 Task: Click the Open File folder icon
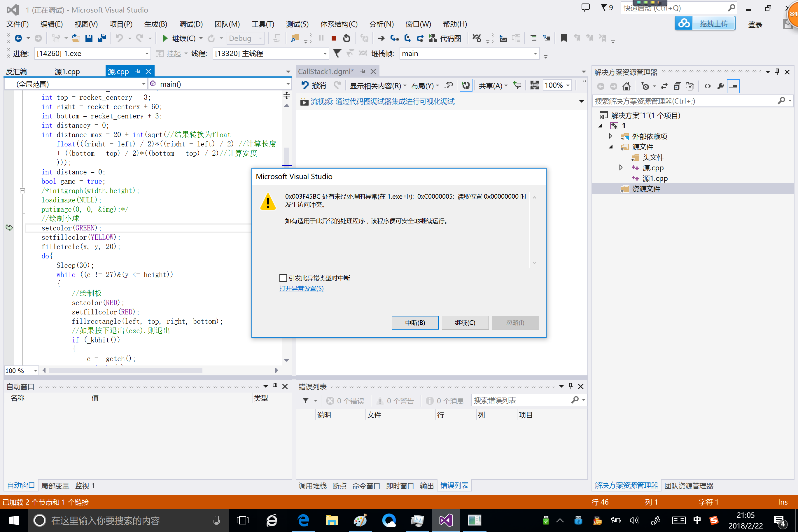[76, 38]
